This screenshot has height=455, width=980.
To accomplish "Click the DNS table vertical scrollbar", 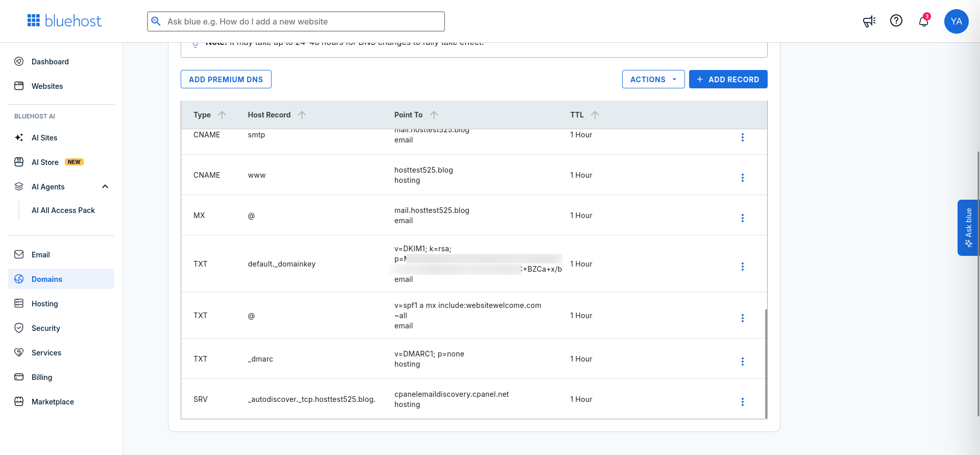I will [766, 364].
